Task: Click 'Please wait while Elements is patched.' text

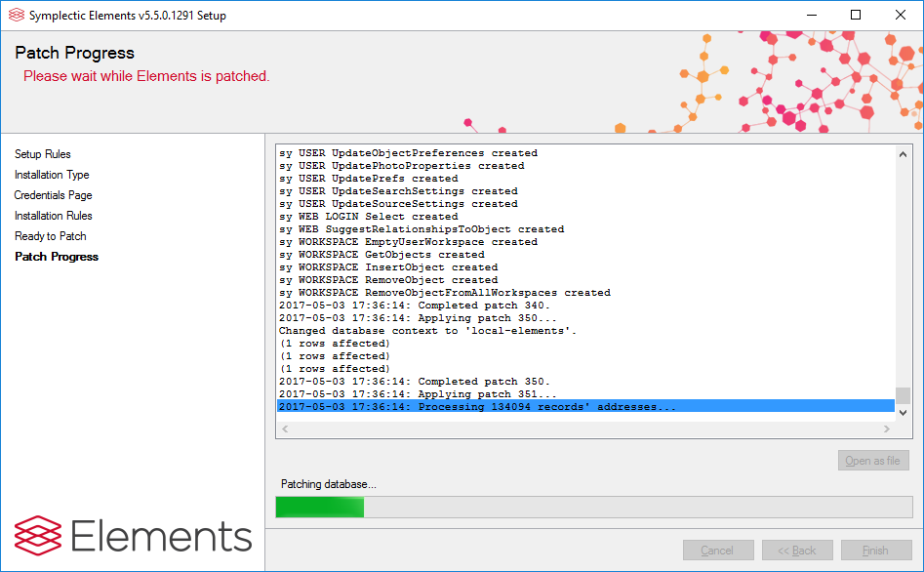Action: click(146, 76)
